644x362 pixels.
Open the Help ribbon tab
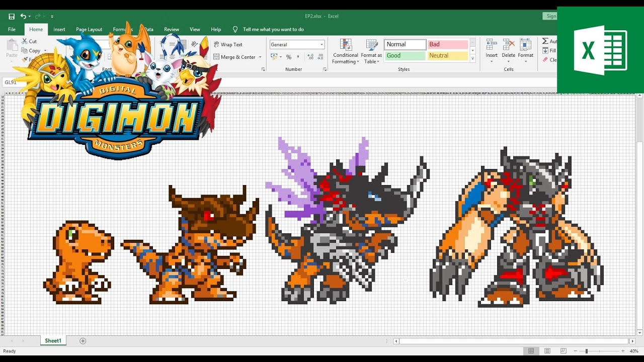216,30
